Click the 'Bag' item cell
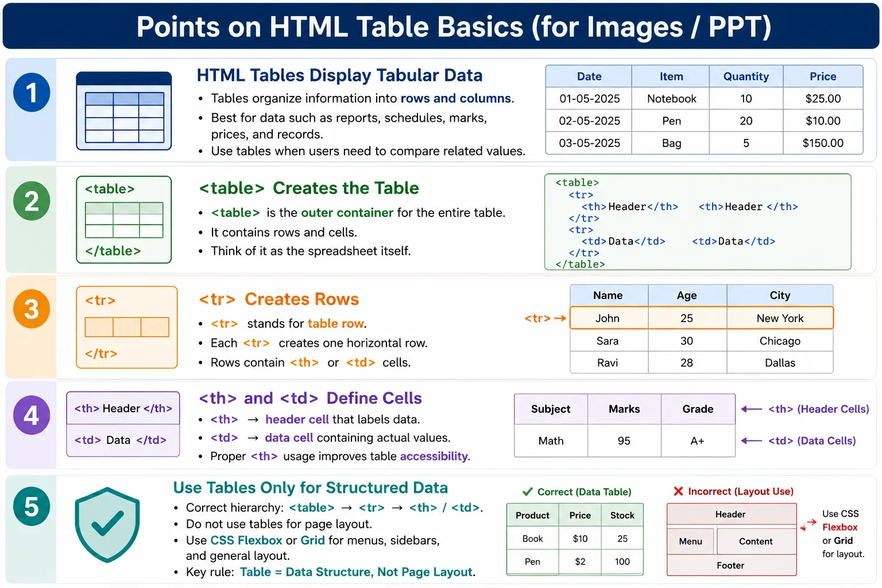The height and width of the screenshot is (588, 882). click(x=671, y=143)
